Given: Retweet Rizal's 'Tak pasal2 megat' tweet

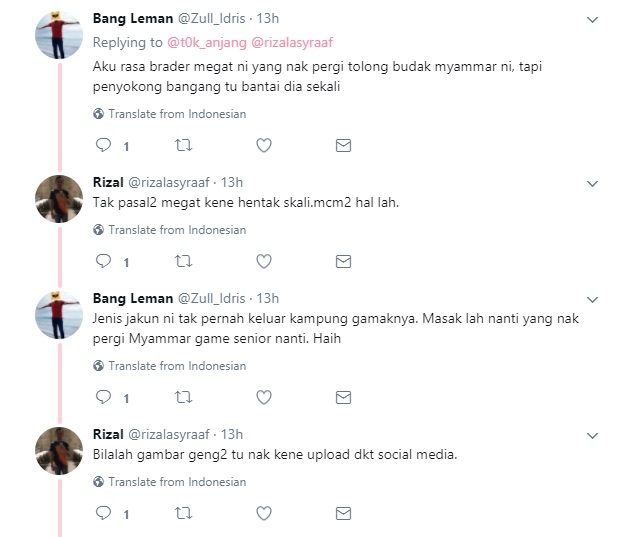Looking at the screenshot, I should (183, 262).
